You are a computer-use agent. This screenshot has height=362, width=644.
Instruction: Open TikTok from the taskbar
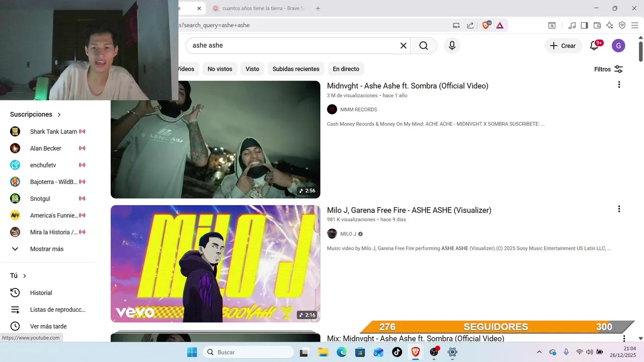[x=397, y=352]
